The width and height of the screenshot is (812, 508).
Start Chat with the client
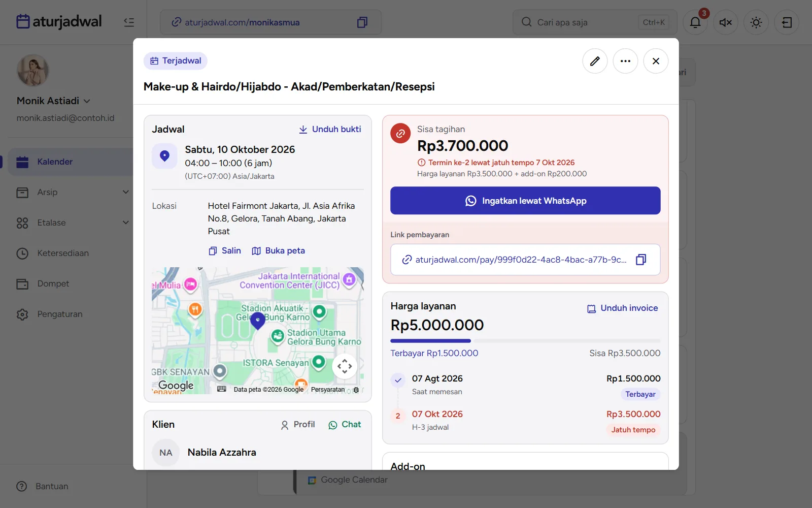pyautogui.click(x=345, y=424)
